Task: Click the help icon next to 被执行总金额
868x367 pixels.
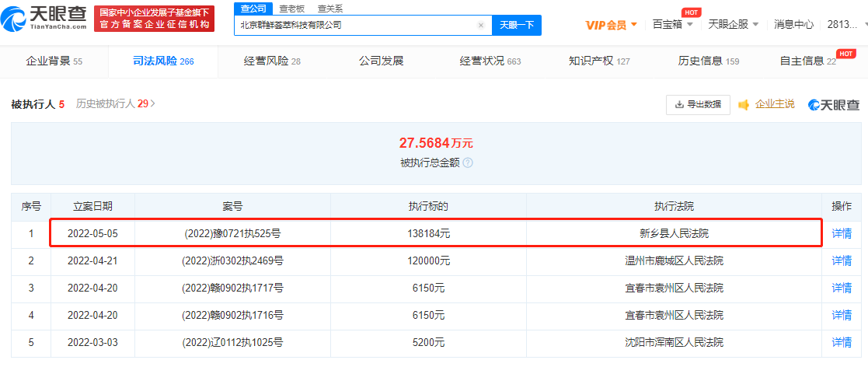Action: (468, 163)
